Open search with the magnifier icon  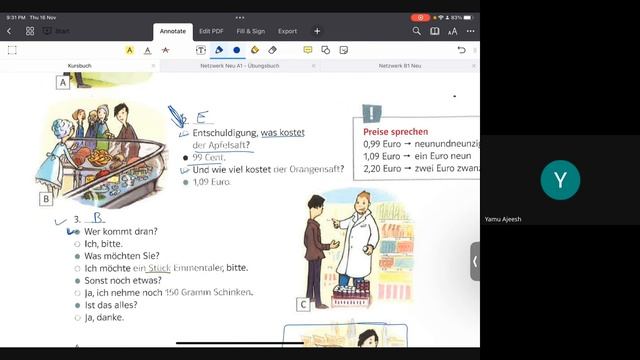416,31
